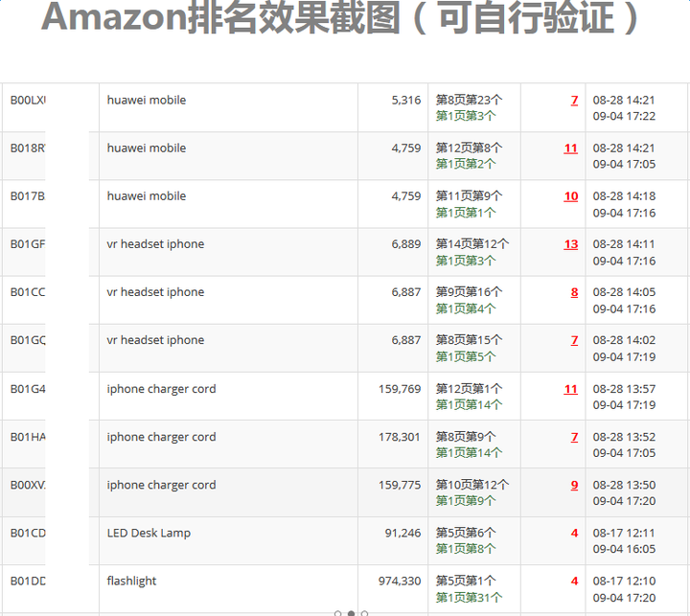Click the 'flashlight' keyword

coord(131,582)
